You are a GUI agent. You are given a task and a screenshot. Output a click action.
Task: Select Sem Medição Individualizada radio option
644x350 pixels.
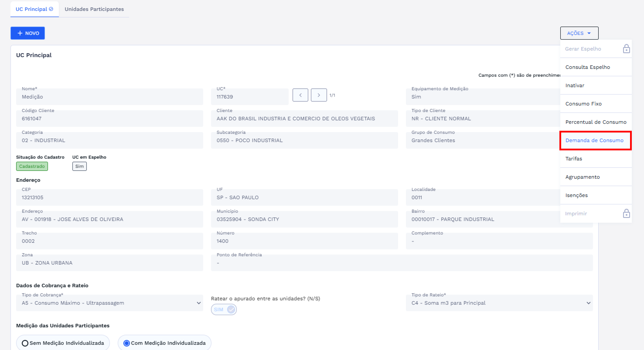25,343
